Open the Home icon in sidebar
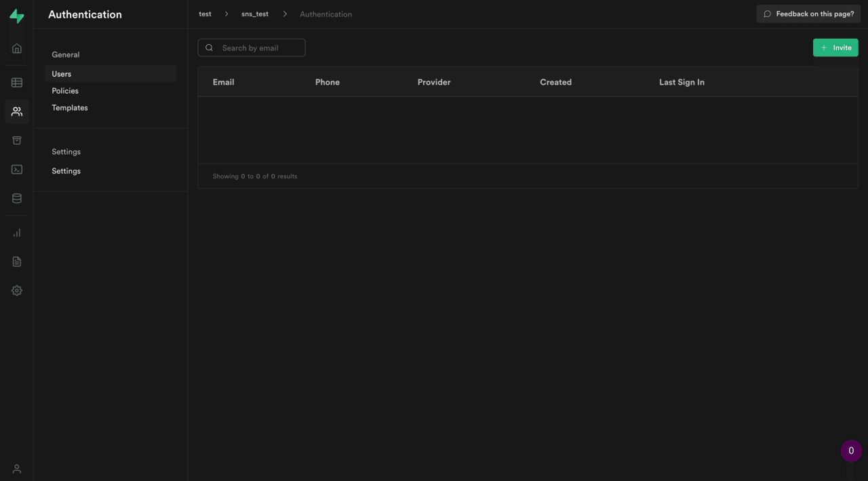Viewport: 868px width, 481px height. click(17, 49)
